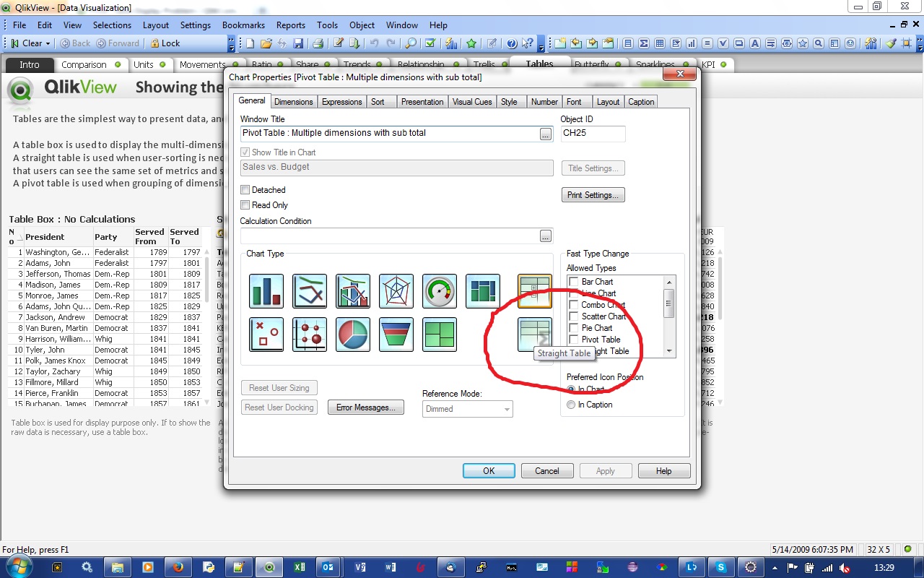Image resolution: width=924 pixels, height=578 pixels.
Task: Select the Straight Table chart type icon
Action: click(x=535, y=335)
